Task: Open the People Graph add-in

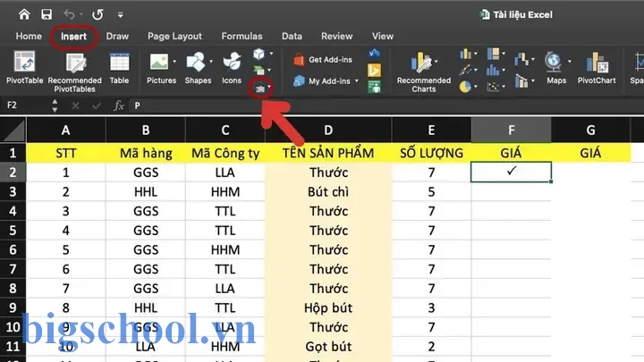Action: [374, 87]
